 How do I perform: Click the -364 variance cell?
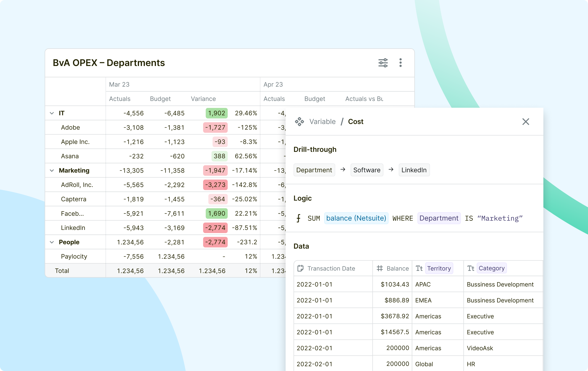(x=218, y=199)
